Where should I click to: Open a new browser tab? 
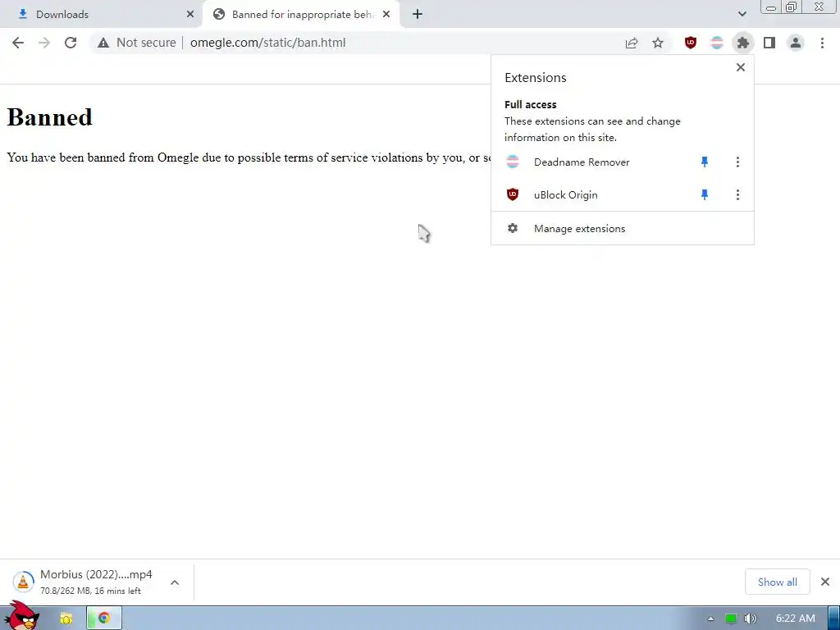coord(418,15)
